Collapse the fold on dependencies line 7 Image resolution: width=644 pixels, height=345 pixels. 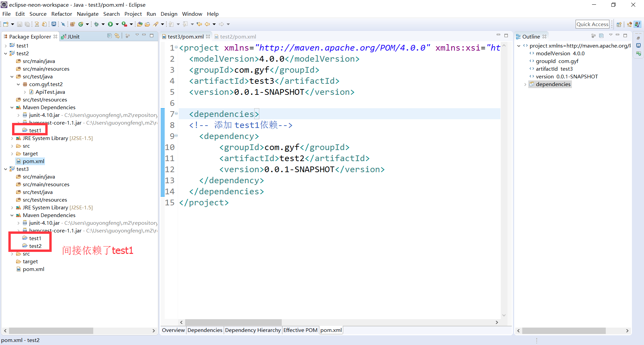pos(176,114)
